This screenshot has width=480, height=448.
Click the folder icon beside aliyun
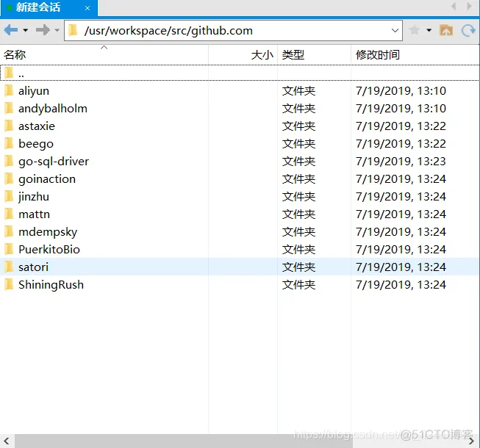9,90
